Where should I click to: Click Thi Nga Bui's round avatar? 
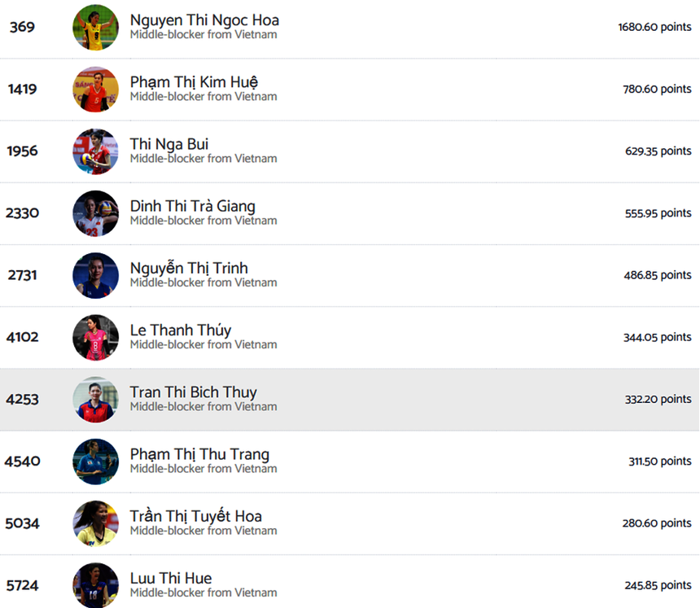pos(95,151)
